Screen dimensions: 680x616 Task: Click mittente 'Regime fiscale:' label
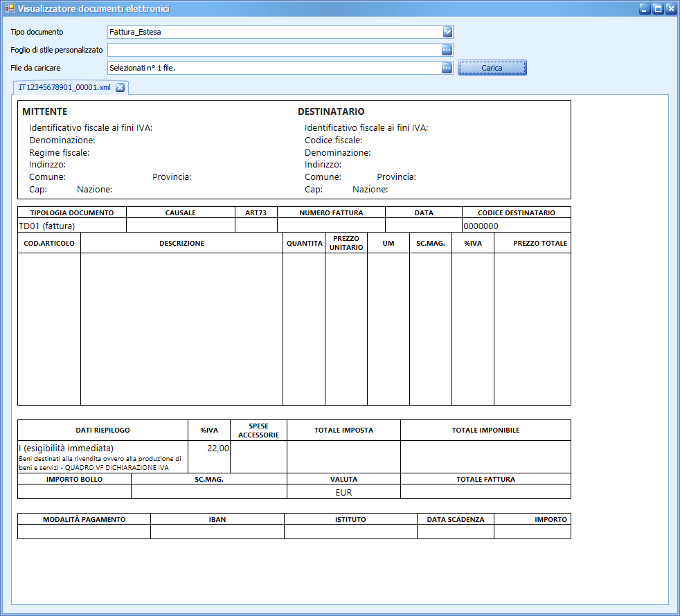point(60,152)
